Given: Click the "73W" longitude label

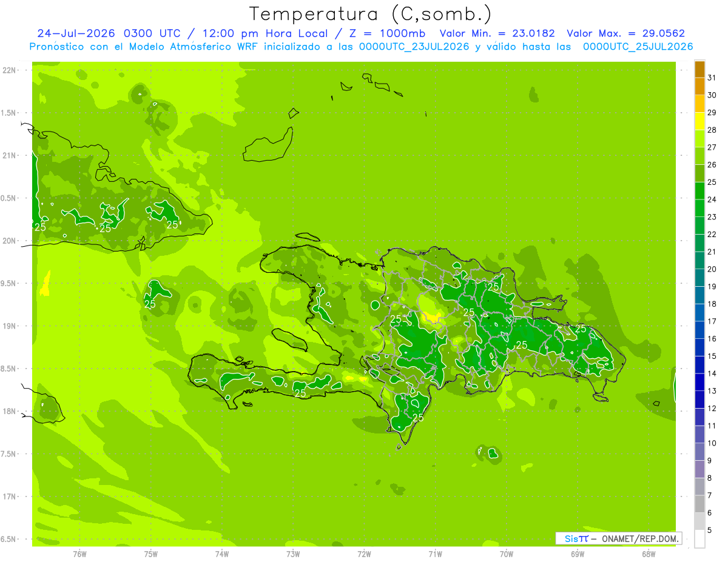Looking at the screenshot, I should 293,554.
